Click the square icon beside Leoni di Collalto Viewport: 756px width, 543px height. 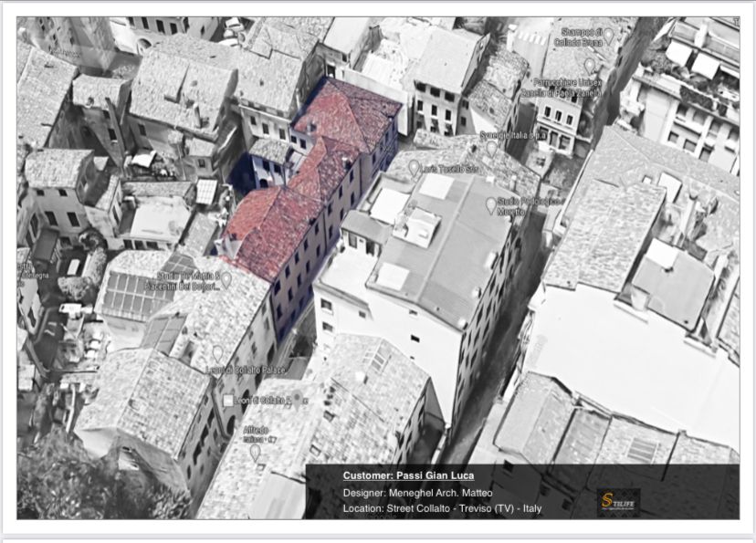pos(228,401)
